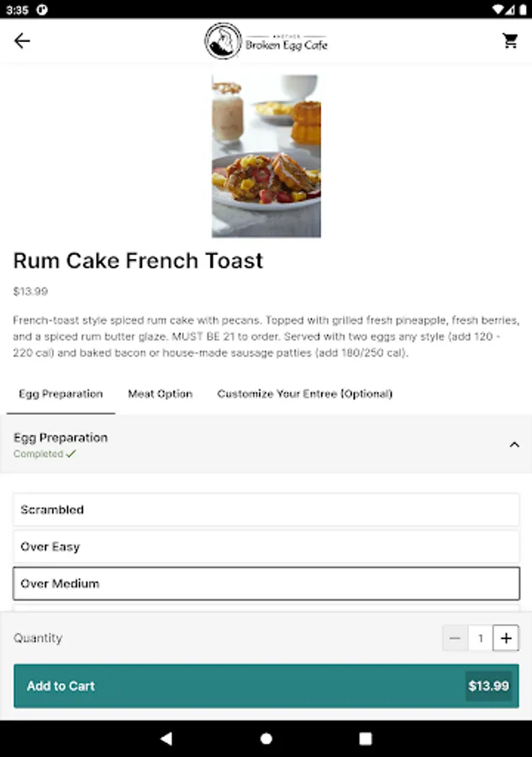Tap the back arrow icon
Image resolution: width=532 pixels, height=757 pixels.
(x=22, y=41)
